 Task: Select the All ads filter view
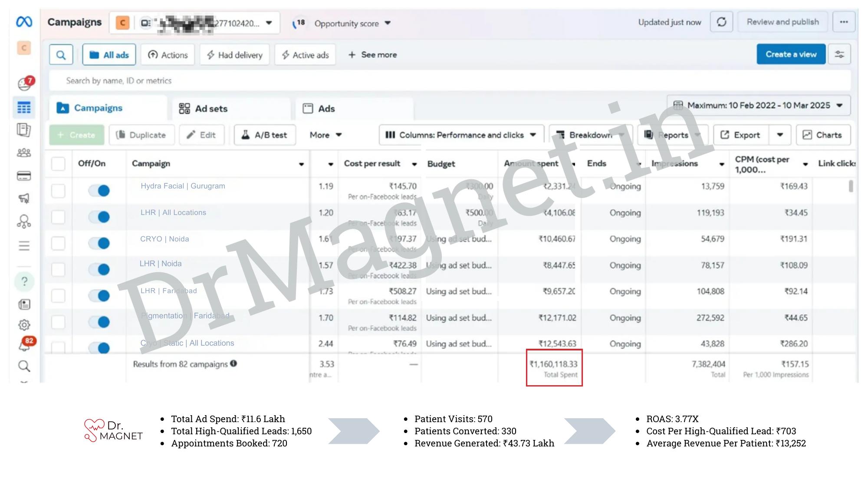click(x=109, y=55)
